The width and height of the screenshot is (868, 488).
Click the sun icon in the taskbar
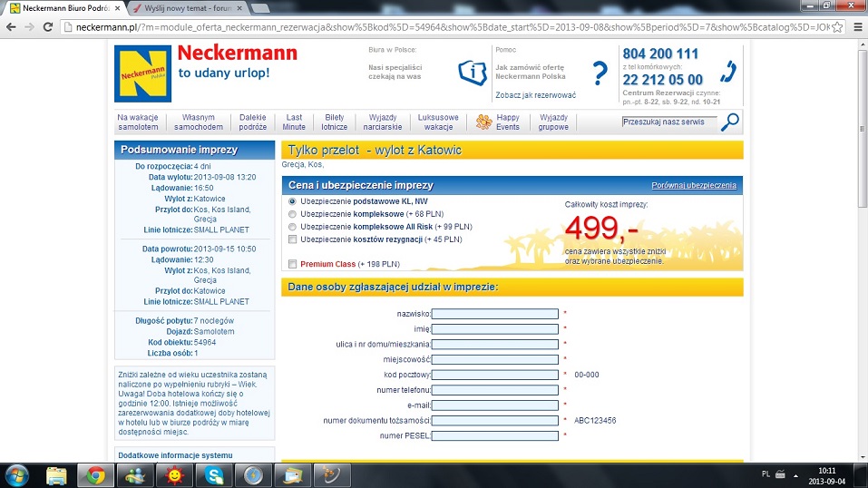pos(174,476)
